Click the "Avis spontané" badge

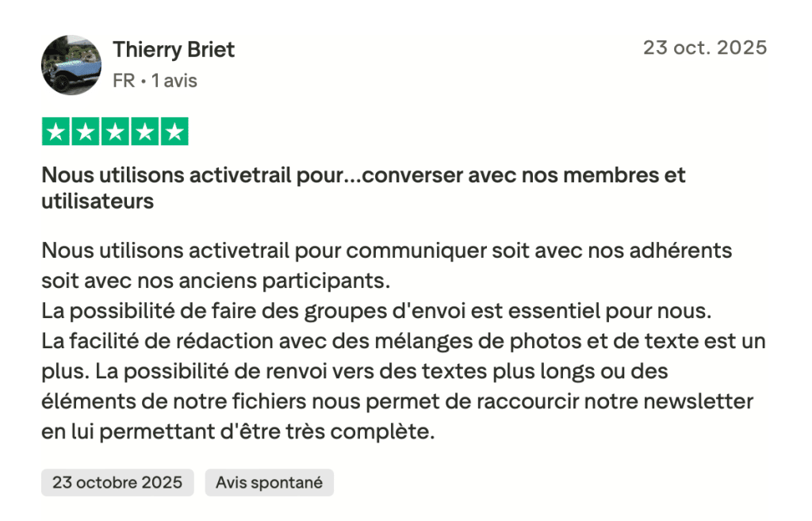(269, 482)
